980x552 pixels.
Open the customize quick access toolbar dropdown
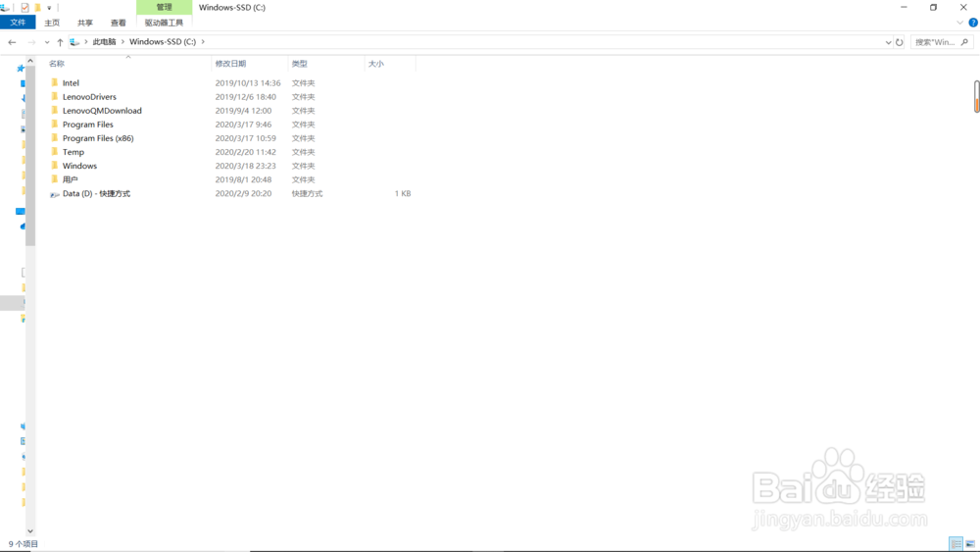pyautogui.click(x=49, y=8)
